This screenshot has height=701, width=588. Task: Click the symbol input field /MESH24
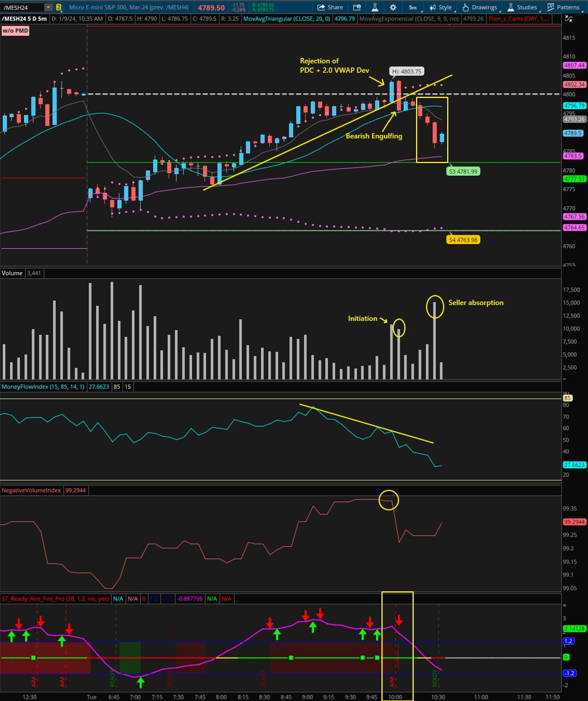[x=23, y=8]
